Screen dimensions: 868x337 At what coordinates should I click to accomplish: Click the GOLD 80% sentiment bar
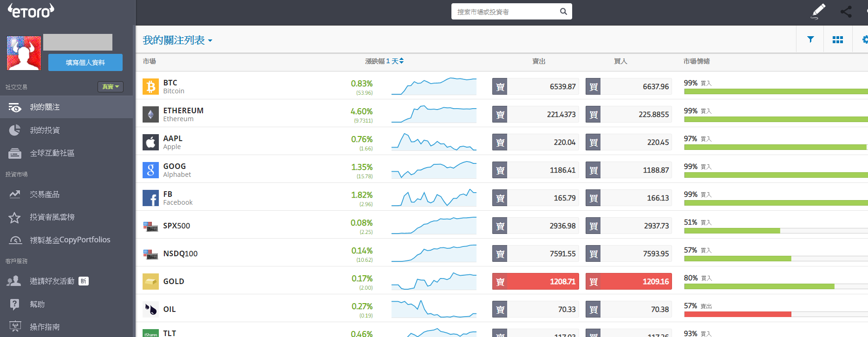click(x=776, y=286)
